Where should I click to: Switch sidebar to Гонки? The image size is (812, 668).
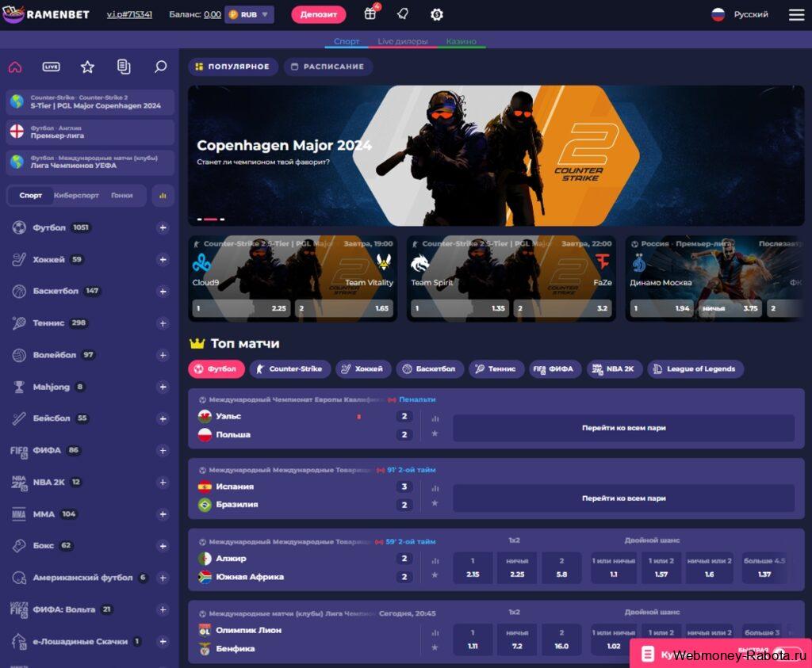(x=121, y=196)
